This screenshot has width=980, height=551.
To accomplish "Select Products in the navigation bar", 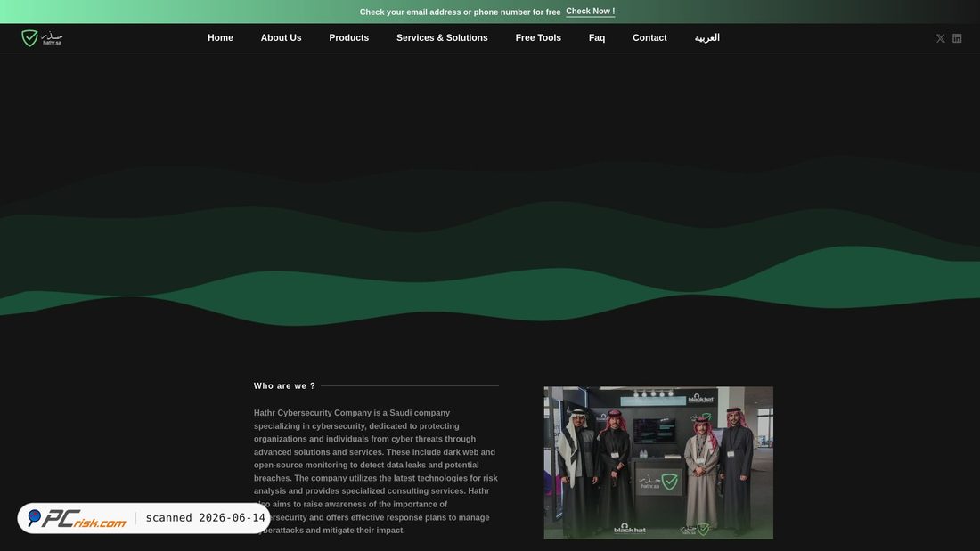I will point(348,38).
